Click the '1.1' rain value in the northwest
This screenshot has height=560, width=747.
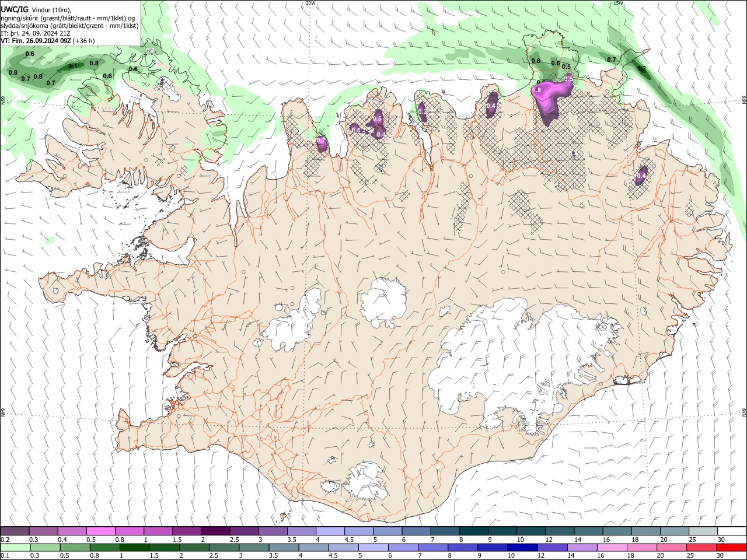[x=73, y=66]
